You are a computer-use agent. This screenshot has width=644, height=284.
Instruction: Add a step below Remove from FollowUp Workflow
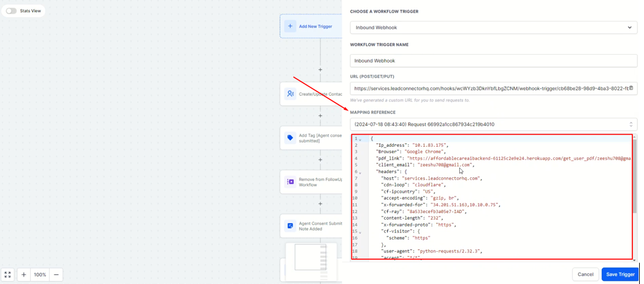click(320, 204)
